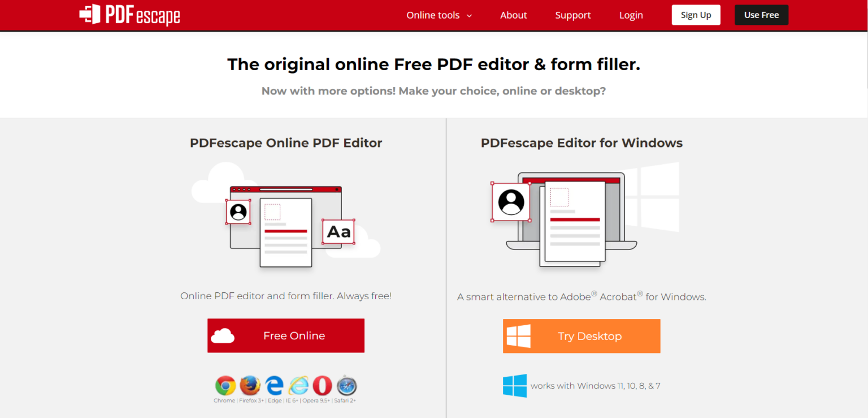Go to the Support section
The height and width of the screenshot is (418, 868).
tap(572, 15)
